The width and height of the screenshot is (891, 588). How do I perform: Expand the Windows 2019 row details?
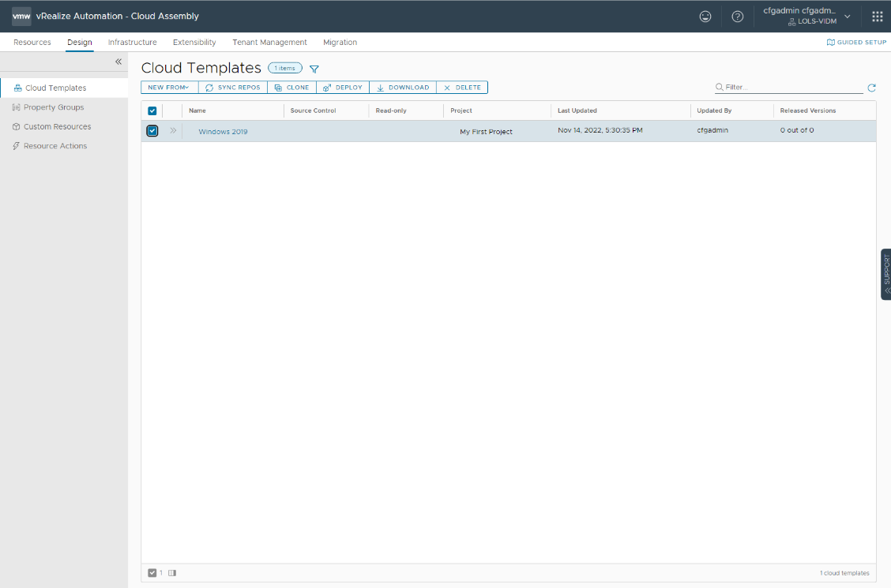[173, 130]
